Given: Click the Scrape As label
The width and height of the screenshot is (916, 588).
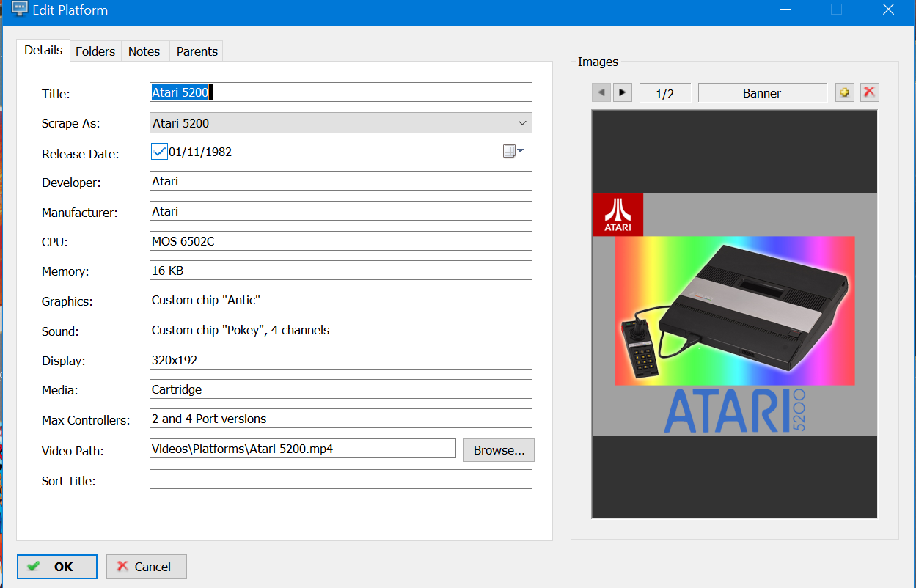Looking at the screenshot, I should click(x=70, y=124).
